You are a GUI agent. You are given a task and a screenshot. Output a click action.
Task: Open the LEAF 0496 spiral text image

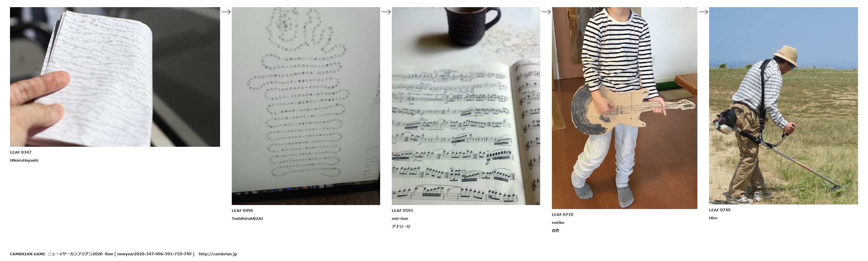point(306,106)
